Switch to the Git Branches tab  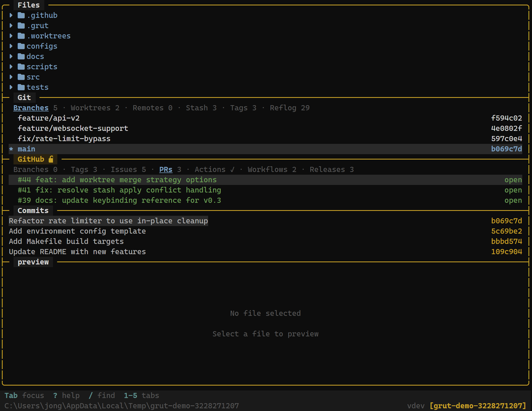(x=35, y=108)
